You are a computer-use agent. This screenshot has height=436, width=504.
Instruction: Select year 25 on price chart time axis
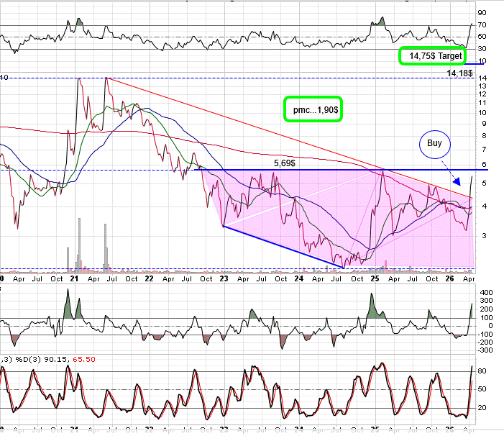pyautogui.click(x=375, y=278)
